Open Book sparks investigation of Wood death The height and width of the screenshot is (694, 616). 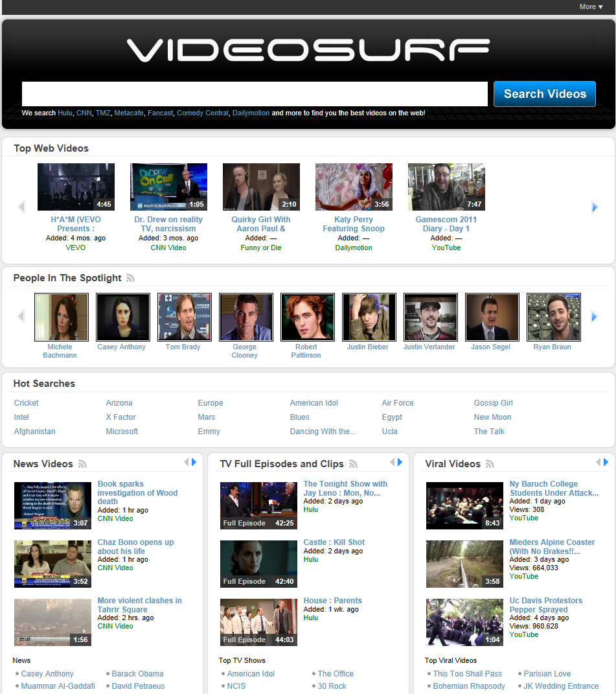137,492
